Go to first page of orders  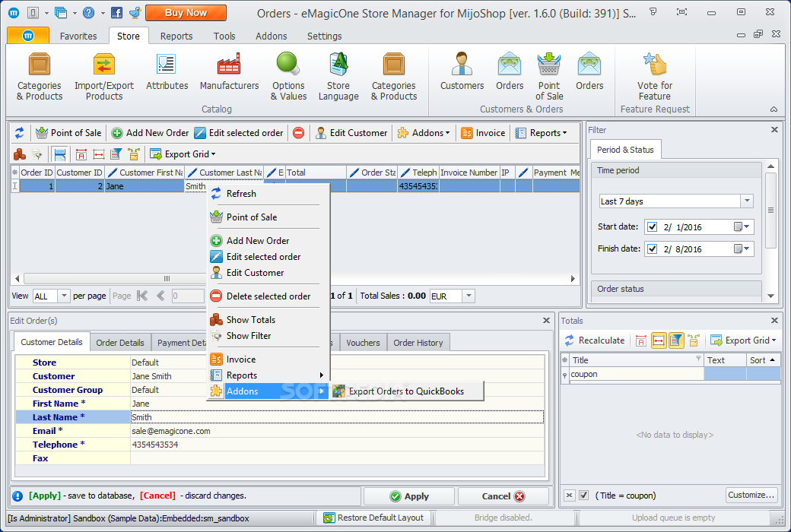tap(143, 296)
